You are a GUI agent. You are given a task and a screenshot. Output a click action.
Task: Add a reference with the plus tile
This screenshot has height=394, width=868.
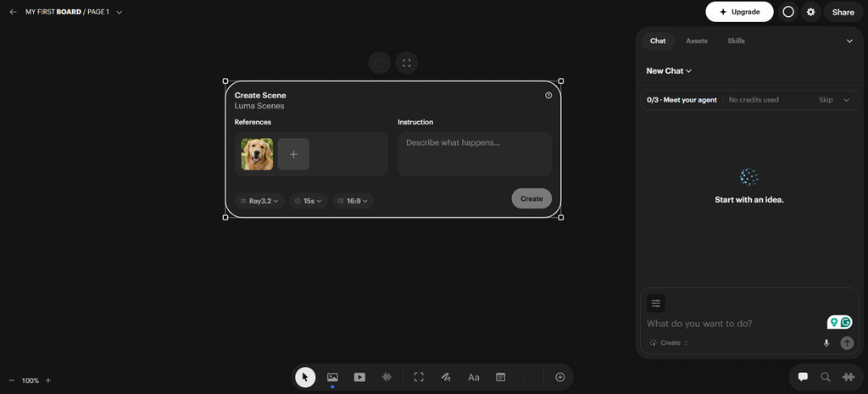pos(293,154)
